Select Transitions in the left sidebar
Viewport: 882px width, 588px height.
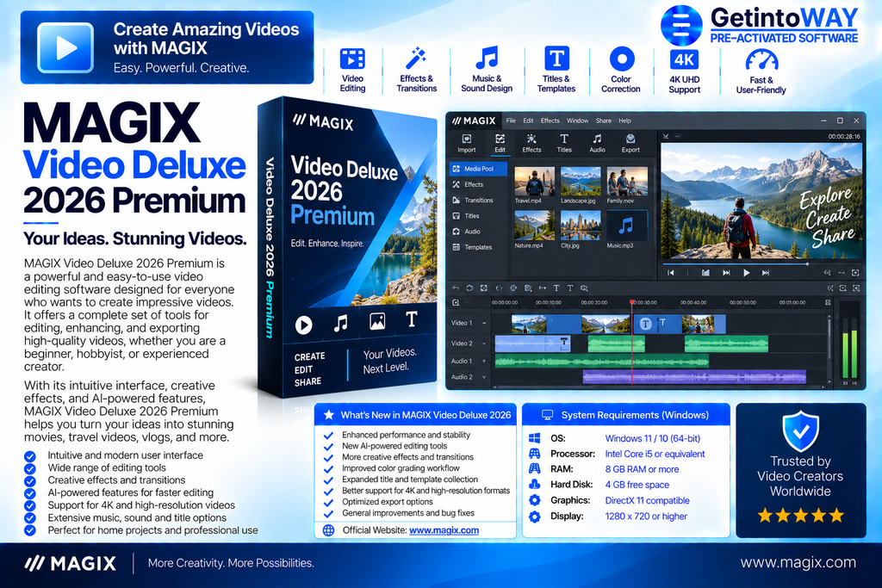click(473, 200)
